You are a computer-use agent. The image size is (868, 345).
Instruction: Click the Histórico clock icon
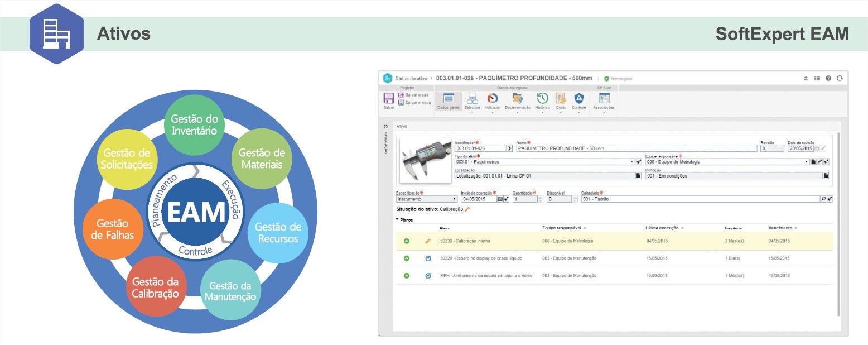coord(542,99)
